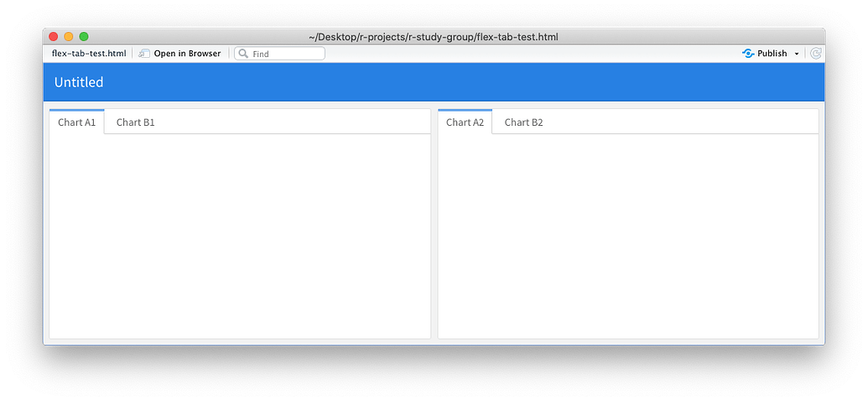Minimize the window with the yellow button
868x401 pixels.
(69, 37)
